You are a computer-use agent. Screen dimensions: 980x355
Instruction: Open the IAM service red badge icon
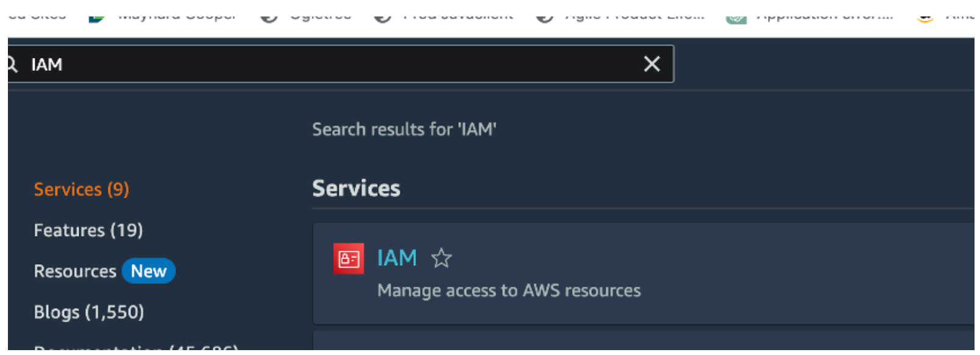[348, 259]
